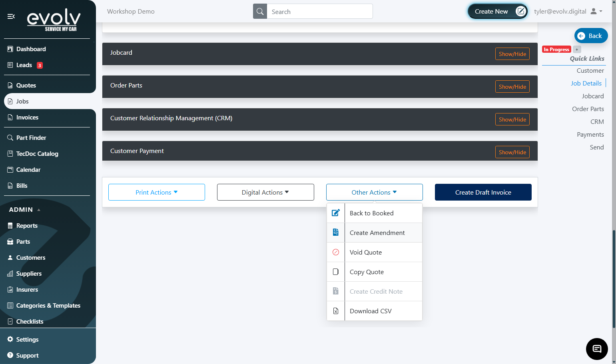Viewport: 616px width, 364px height.
Task: Click the Dashboard icon in sidebar
Action: coord(10,49)
